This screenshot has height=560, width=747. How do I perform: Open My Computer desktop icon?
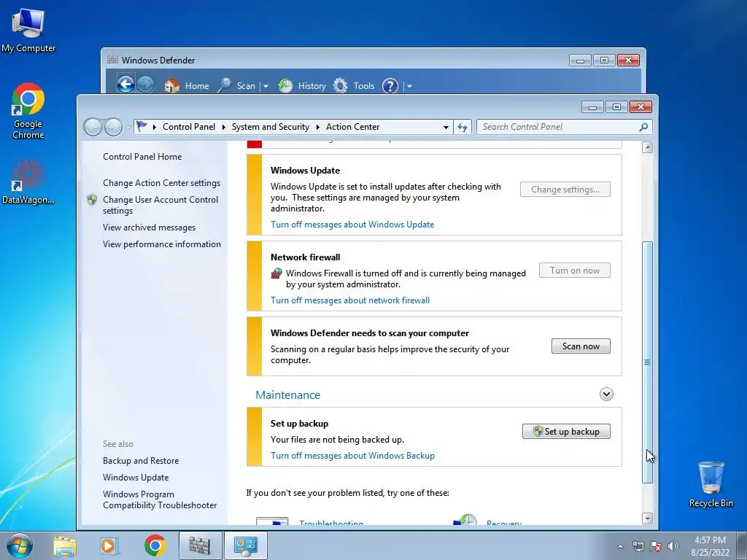click(x=28, y=31)
